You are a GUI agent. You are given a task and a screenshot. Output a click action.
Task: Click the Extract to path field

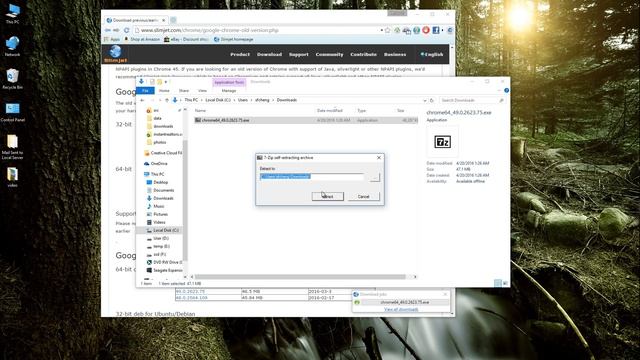311,176
